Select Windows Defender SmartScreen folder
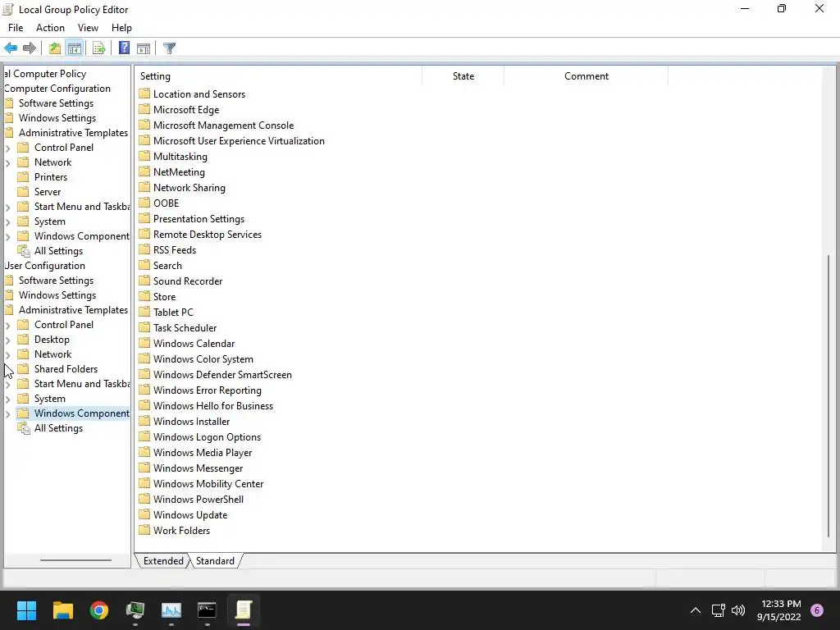 tap(222, 374)
